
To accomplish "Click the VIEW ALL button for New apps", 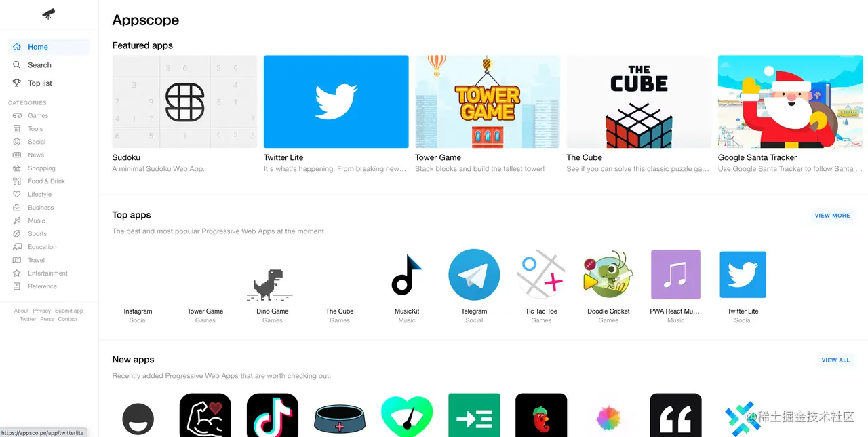I will click(x=835, y=360).
